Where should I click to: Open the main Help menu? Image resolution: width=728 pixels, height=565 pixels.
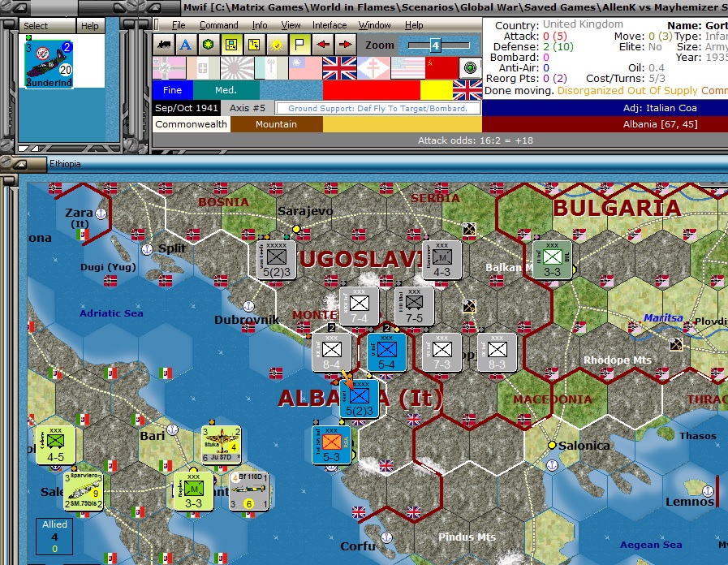click(x=414, y=25)
